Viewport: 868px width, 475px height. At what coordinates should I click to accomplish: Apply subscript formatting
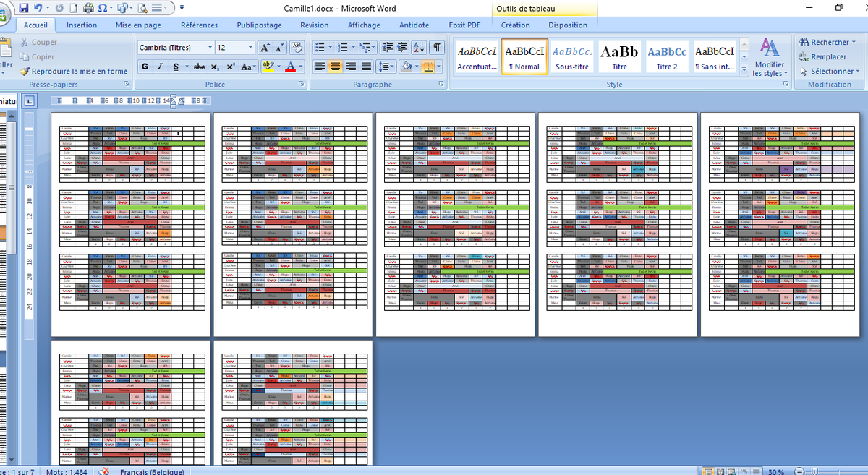pos(215,67)
